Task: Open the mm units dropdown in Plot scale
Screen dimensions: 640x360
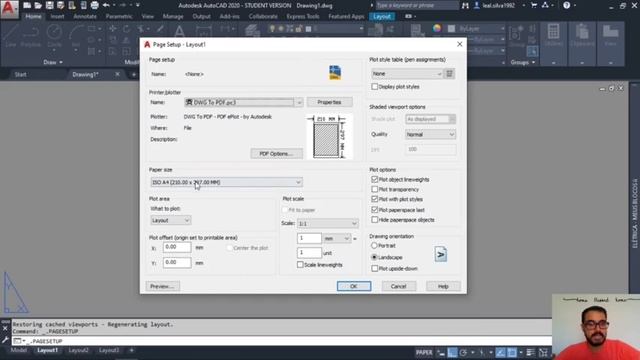Action: (337, 238)
